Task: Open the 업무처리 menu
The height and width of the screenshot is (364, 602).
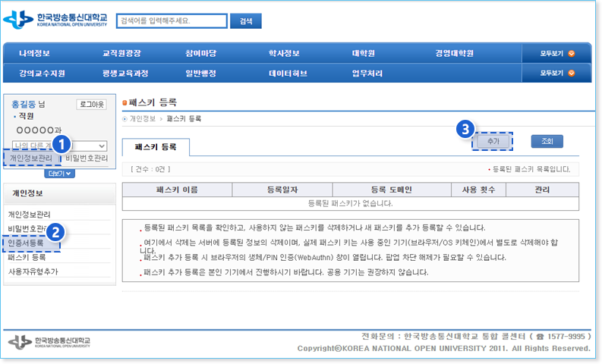Action: coord(367,74)
